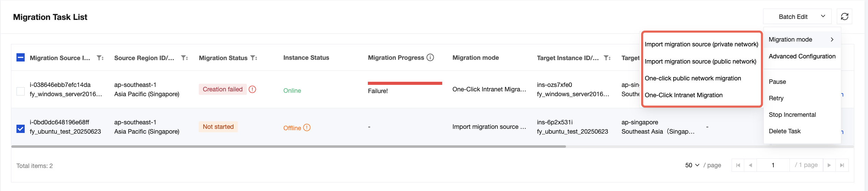Viewport: 868px width, 191px height.
Task: Expand the Migration mode submenu
Action: pyautogui.click(x=801, y=40)
